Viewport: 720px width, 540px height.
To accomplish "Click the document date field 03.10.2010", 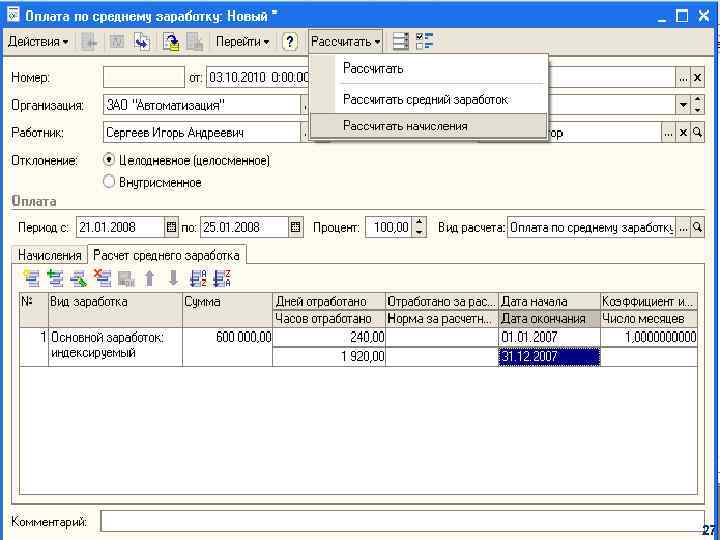I will click(x=258, y=78).
